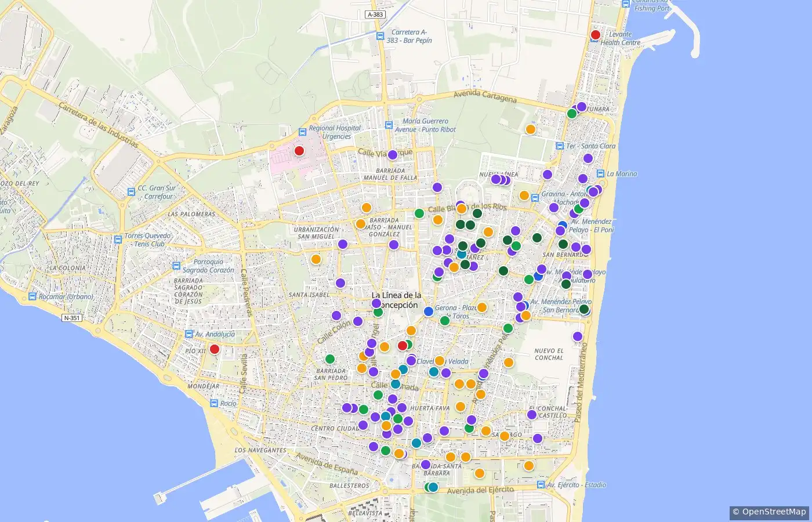Screen dimensions: 812x522
Task: Select the Paseo del Mediterráneo label
Action: 581,383
